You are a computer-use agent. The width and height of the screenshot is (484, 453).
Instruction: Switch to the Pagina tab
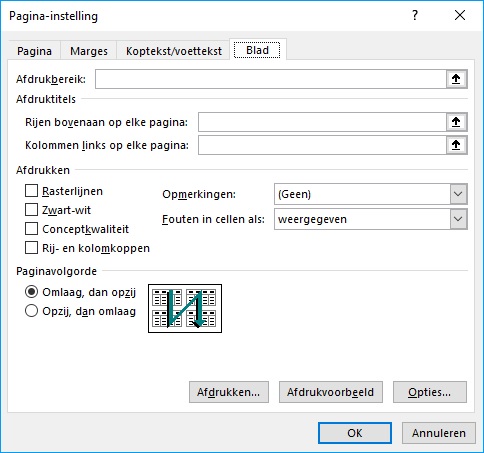(x=34, y=51)
